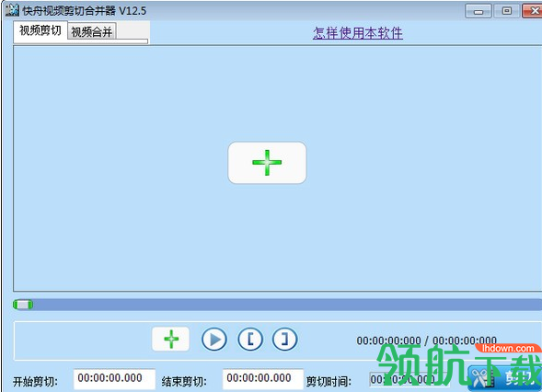This screenshot has height=392, width=542.
Task: Minimize the window
Action: pos(479,11)
